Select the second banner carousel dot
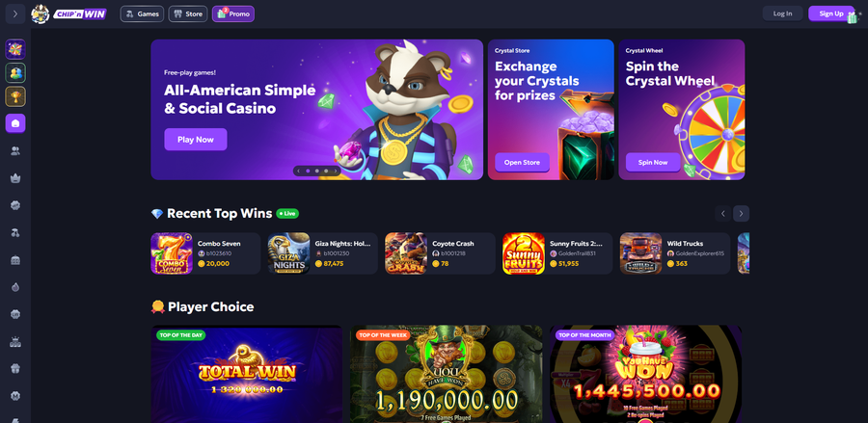The height and width of the screenshot is (423, 868). [316, 172]
